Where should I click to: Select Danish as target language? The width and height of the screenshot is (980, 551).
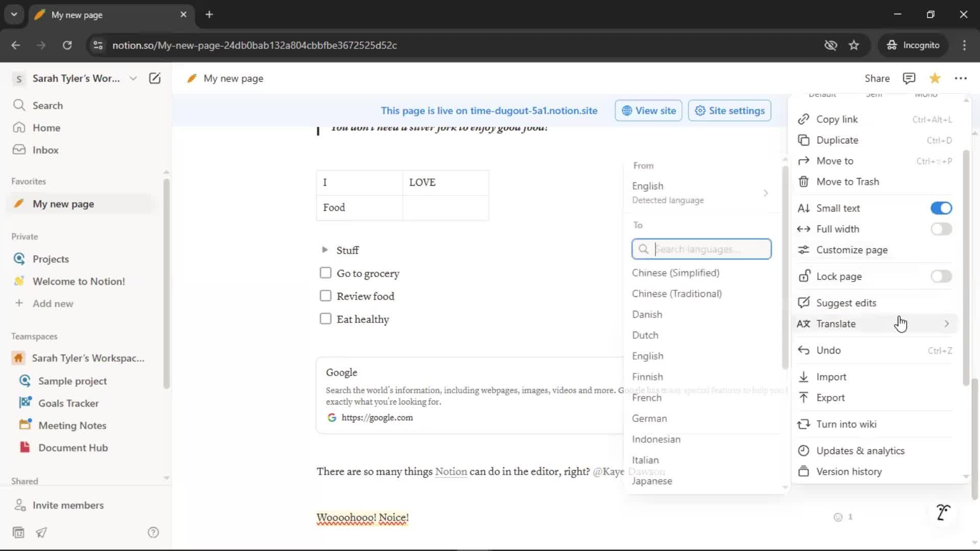click(647, 314)
